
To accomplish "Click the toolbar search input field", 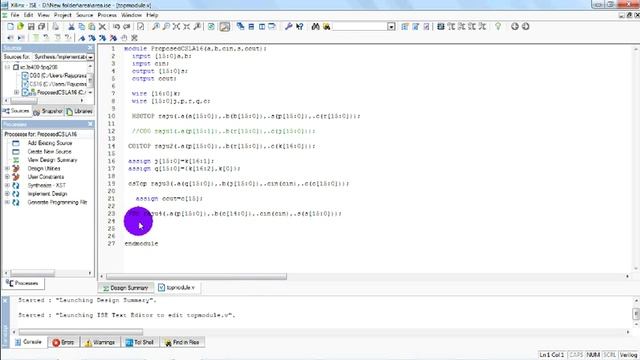I will click(x=360, y=27).
